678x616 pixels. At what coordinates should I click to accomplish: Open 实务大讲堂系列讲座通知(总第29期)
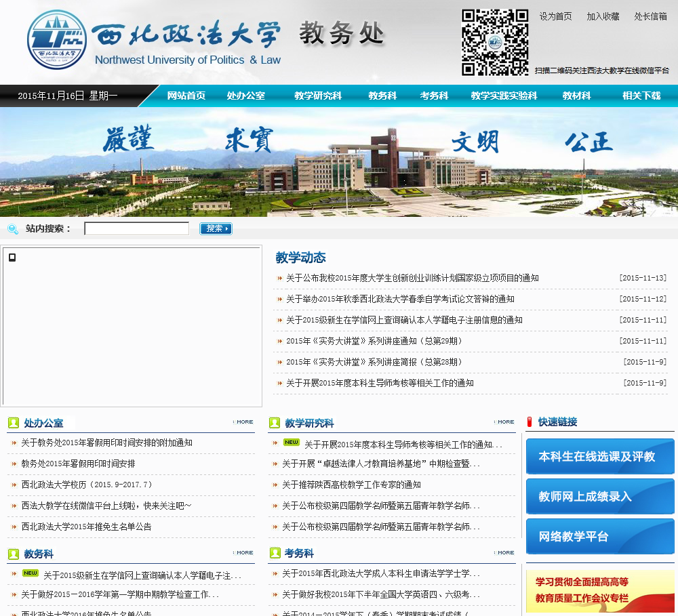[374, 341]
